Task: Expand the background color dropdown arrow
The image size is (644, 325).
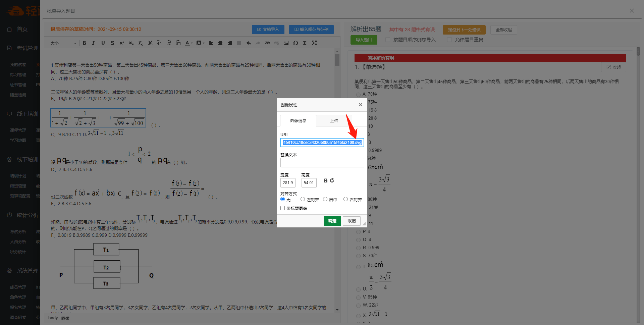Action: [x=203, y=43]
